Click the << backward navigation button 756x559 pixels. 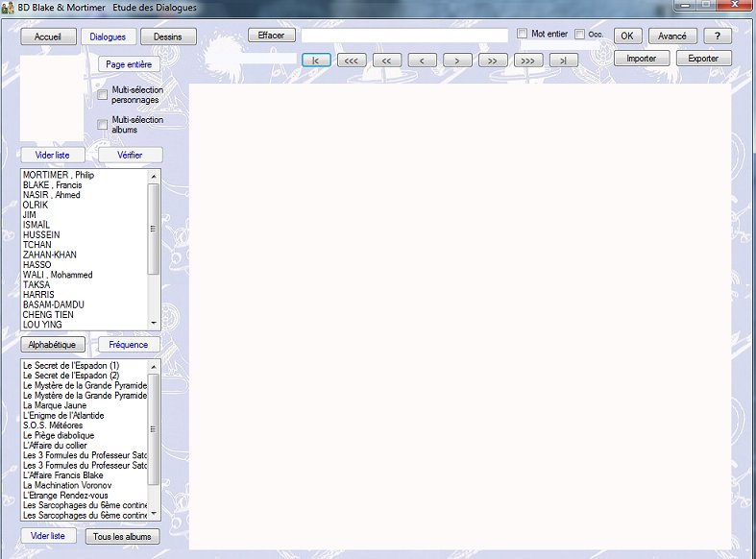coord(387,61)
